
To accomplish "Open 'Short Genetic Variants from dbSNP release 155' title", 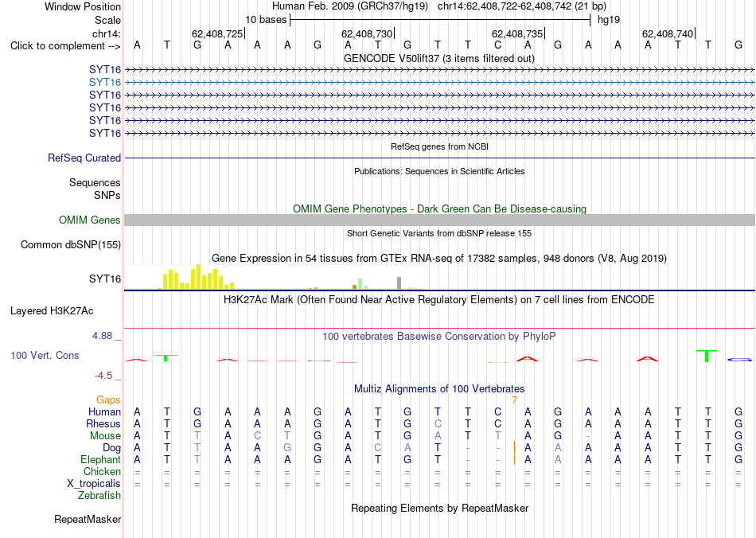I will click(439, 233).
